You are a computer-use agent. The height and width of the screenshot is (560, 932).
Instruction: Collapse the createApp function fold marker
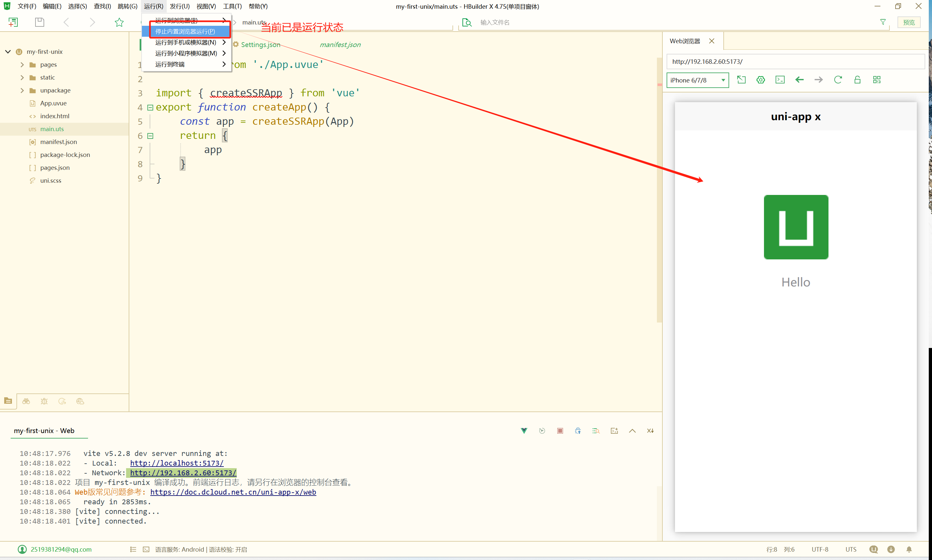click(150, 108)
